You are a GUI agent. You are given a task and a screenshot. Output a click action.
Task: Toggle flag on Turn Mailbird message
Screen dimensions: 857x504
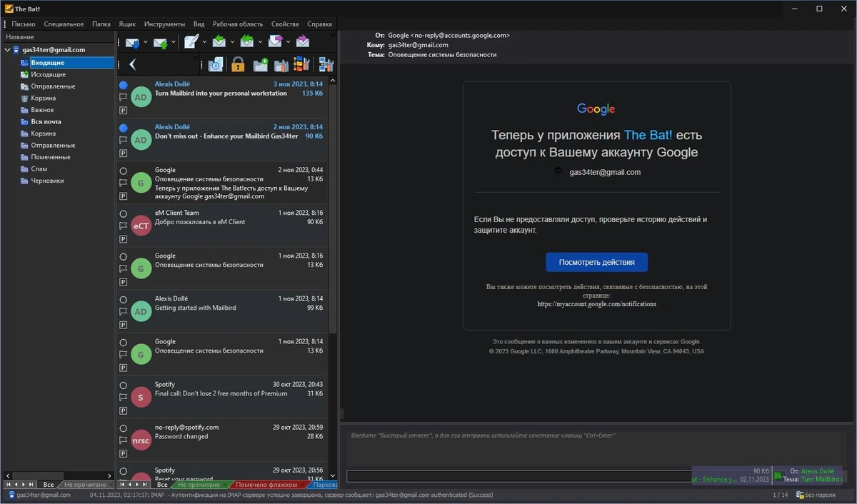point(123,97)
